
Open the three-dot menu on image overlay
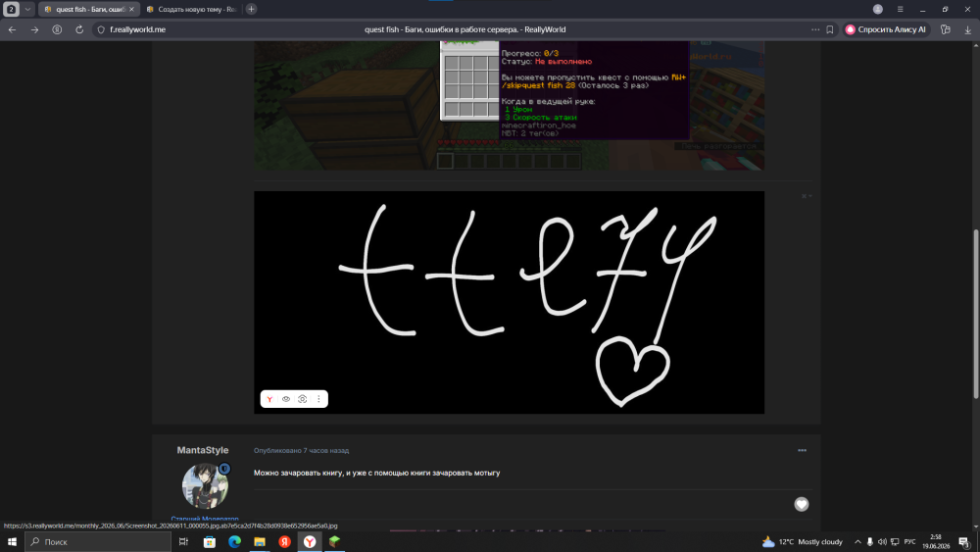pos(318,399)
